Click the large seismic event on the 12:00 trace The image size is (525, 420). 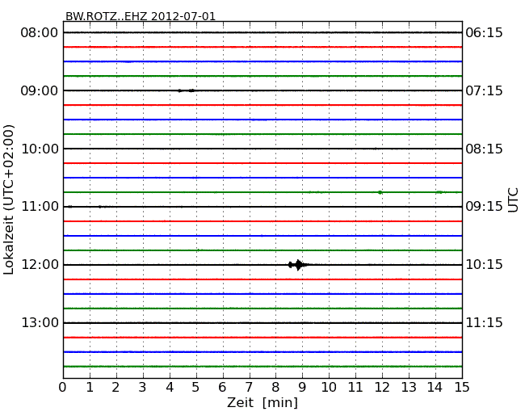pyautogui.click(x=297, y=265)
